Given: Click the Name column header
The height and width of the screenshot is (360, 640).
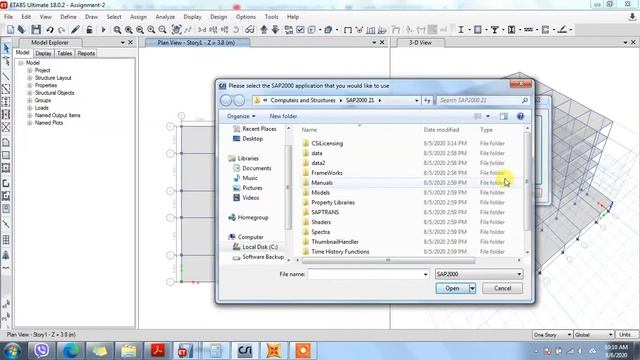Looking at the screenshot, I should point(309,130).
